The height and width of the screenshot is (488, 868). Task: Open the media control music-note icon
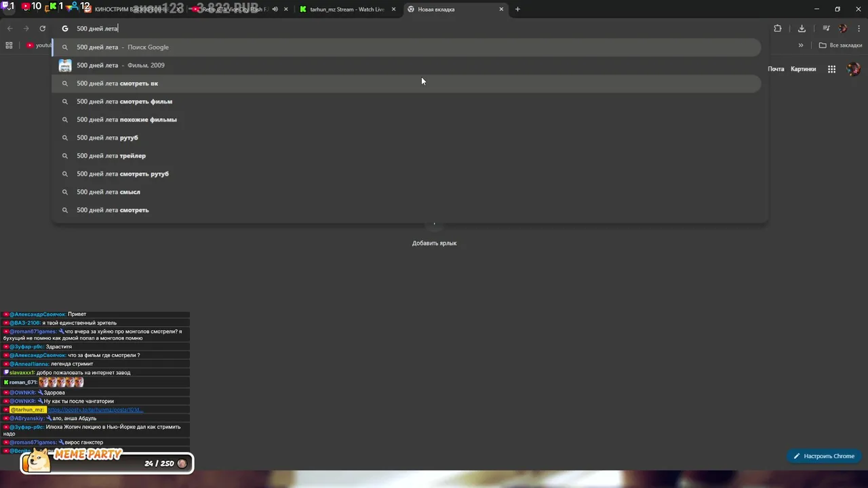pos(826,28)
